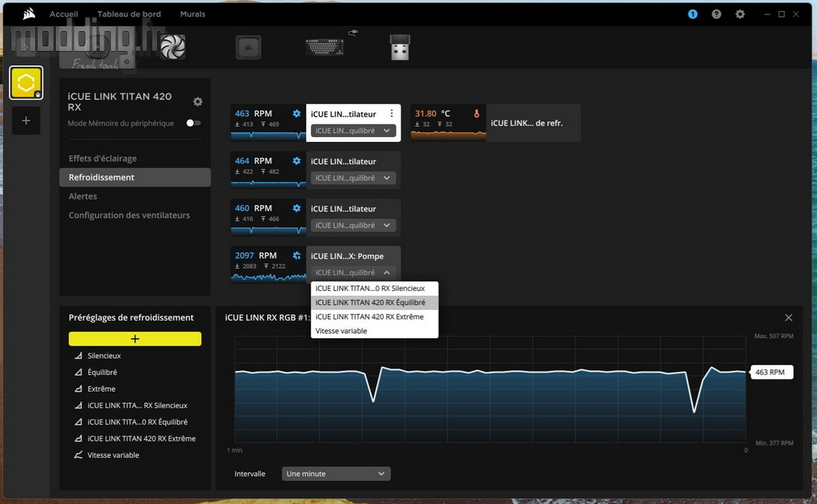Select the Extrême cooling preset
The image size is (817, 504).
coord(101,389)
